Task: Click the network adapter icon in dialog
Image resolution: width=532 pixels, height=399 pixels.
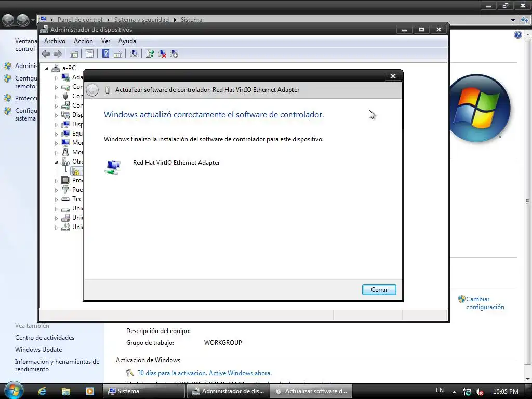Action: point(112,167)
